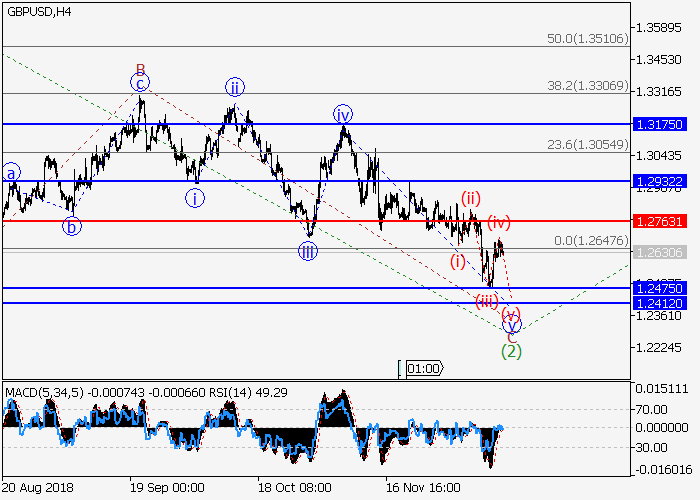
Task: Click the blue 1.24750 price level tag
Action: point(658,288)
